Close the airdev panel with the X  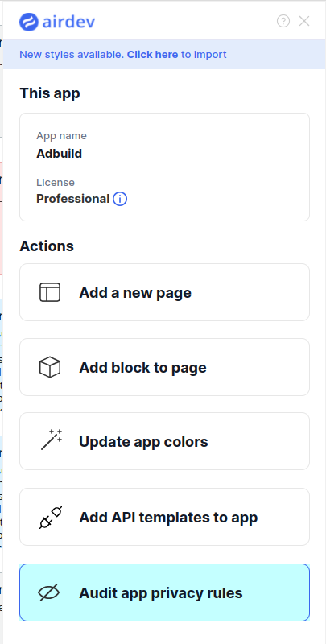pyautogui.click(x=304, y=21)
